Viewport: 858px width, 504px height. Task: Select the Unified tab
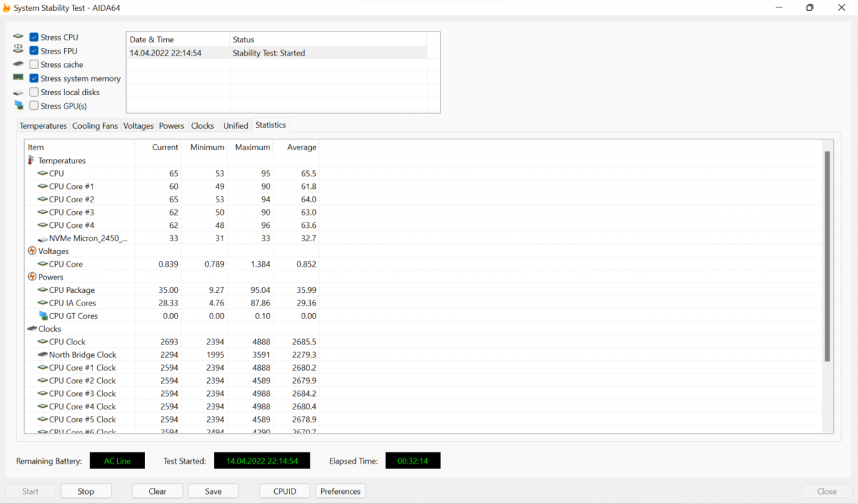[235, 126]
